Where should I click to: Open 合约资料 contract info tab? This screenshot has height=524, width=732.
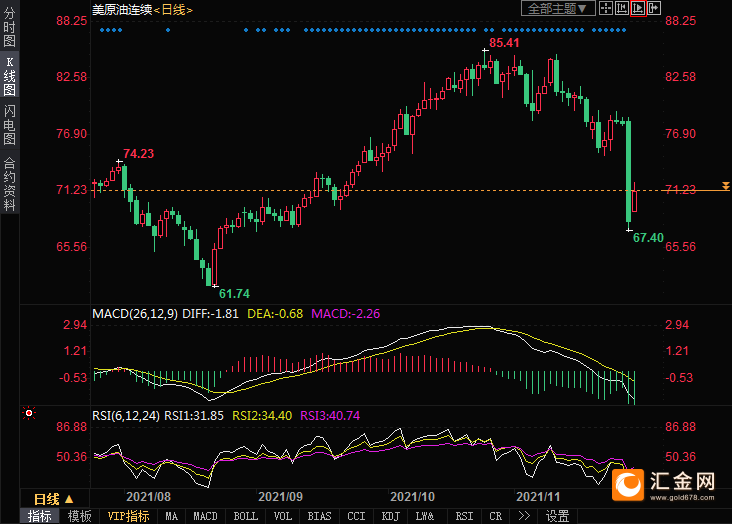tap(9, 183)
